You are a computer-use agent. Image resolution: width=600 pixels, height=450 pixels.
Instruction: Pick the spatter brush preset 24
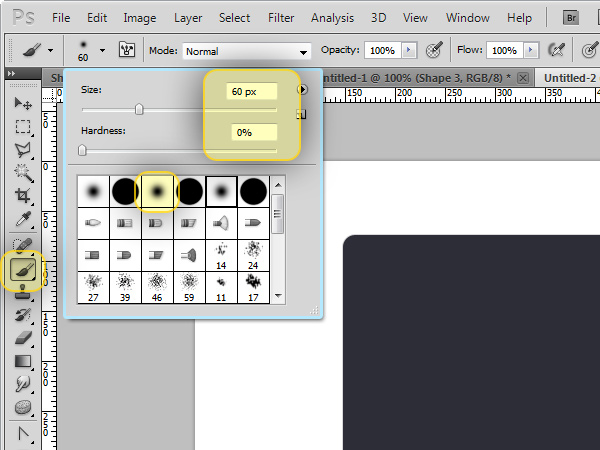point(253,255)
